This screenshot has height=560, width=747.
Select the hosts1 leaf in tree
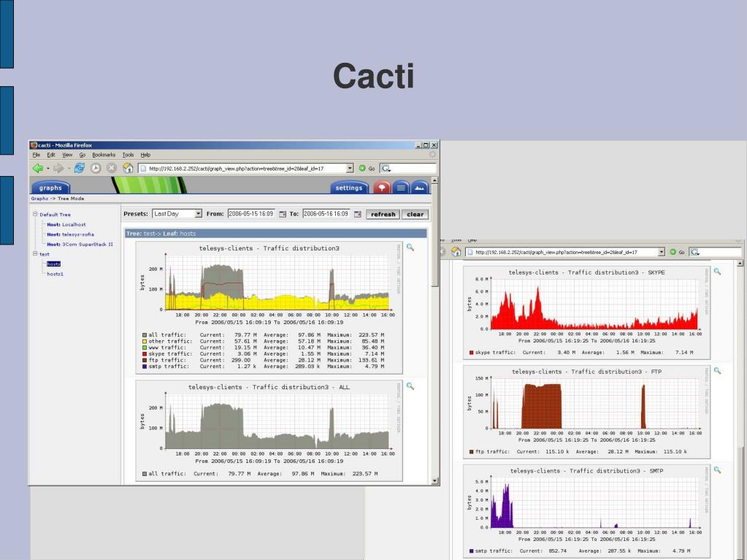point(55,274)
